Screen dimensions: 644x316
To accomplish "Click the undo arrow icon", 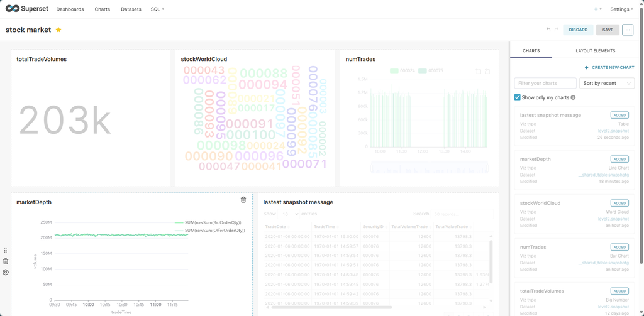I will [548, 30].
